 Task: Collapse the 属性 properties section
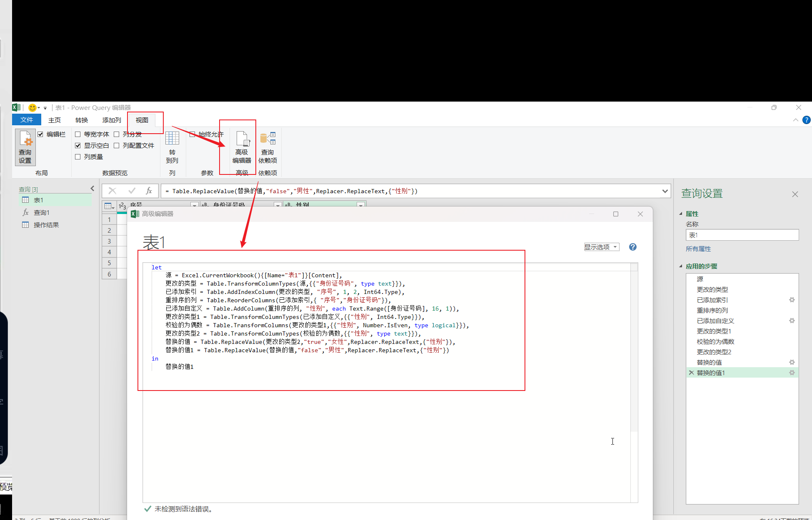[681, 214]
